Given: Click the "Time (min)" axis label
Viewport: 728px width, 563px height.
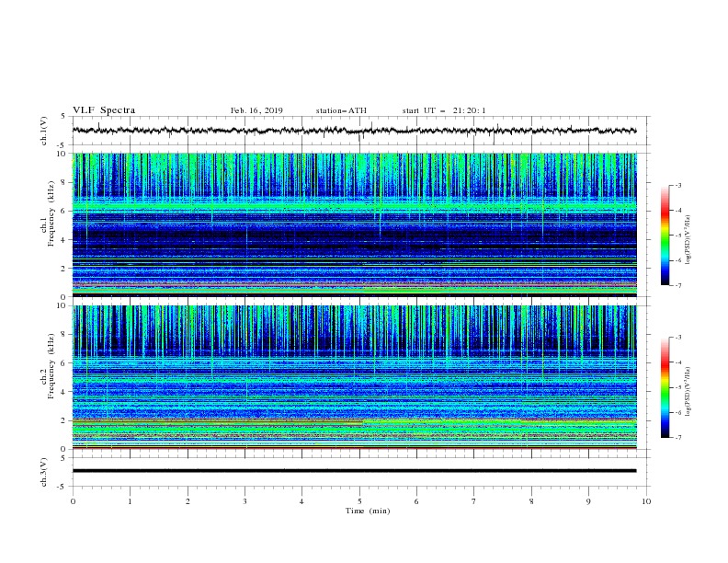Looking at the screenshot, I should (368, 511).
